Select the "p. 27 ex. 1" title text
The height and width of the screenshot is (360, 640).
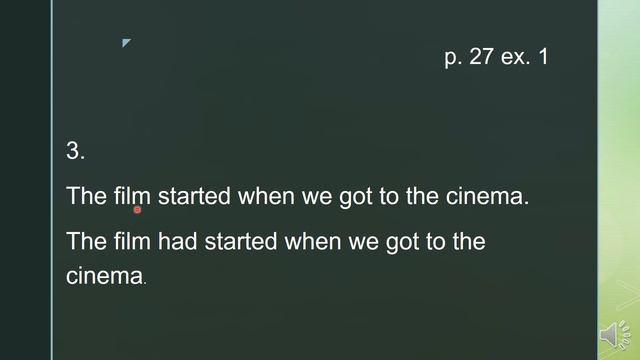pos(496,57)
